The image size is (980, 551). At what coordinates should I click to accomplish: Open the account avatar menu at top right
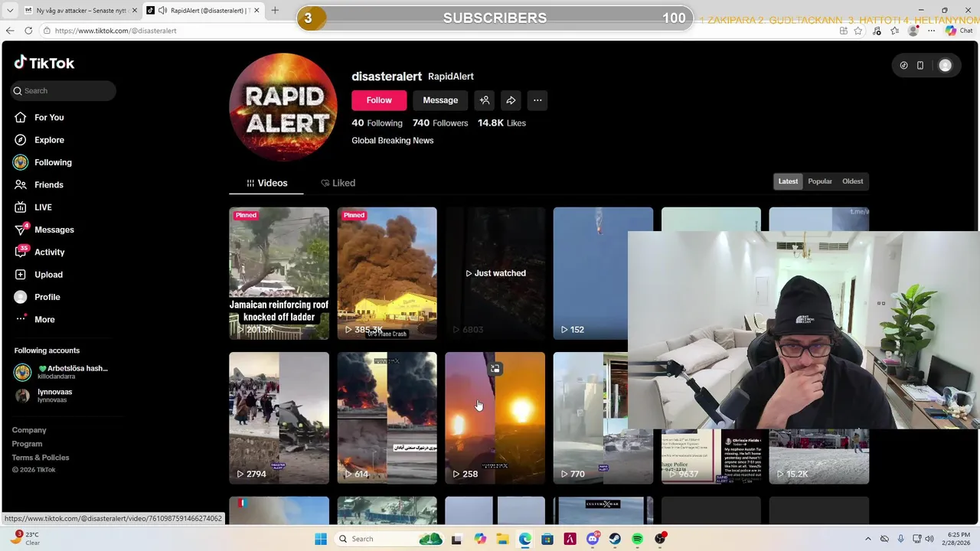pos(945,66)
